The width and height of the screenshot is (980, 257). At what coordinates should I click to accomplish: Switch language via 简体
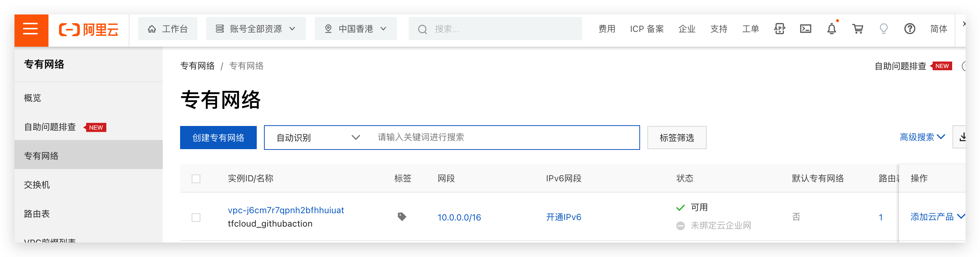pos(938,29)
